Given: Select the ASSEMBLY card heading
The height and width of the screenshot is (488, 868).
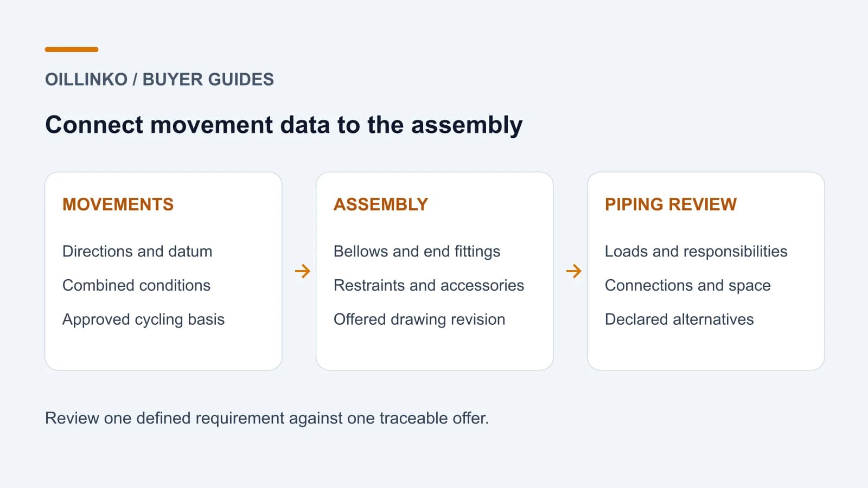Looking at the screenshot, I should (x=381, y=204).
